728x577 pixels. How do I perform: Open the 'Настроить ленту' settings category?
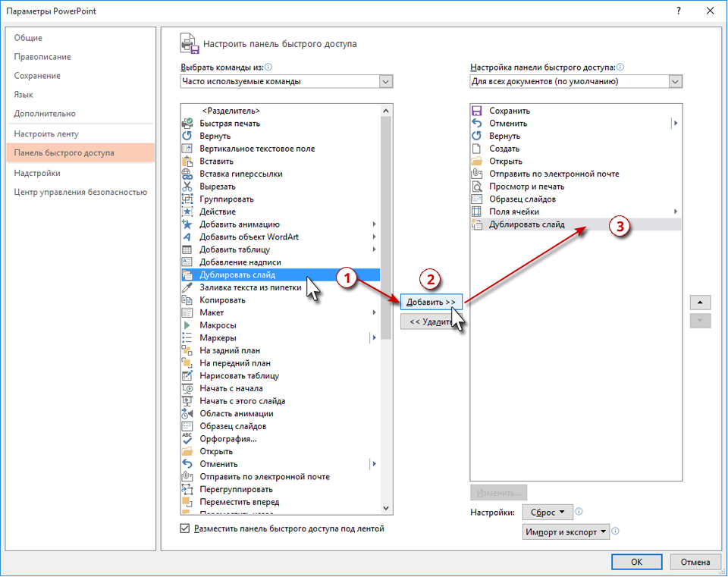[x=81, y=134]
